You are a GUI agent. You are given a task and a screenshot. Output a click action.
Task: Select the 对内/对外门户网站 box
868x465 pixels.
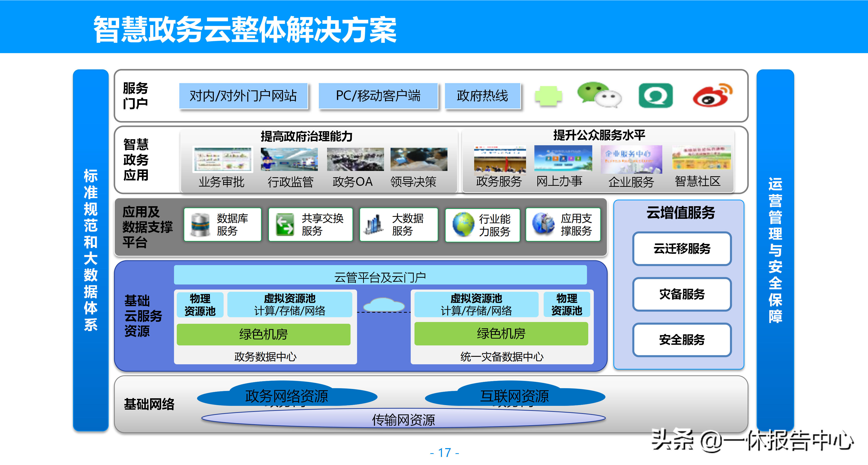click(x=243, y=96)
